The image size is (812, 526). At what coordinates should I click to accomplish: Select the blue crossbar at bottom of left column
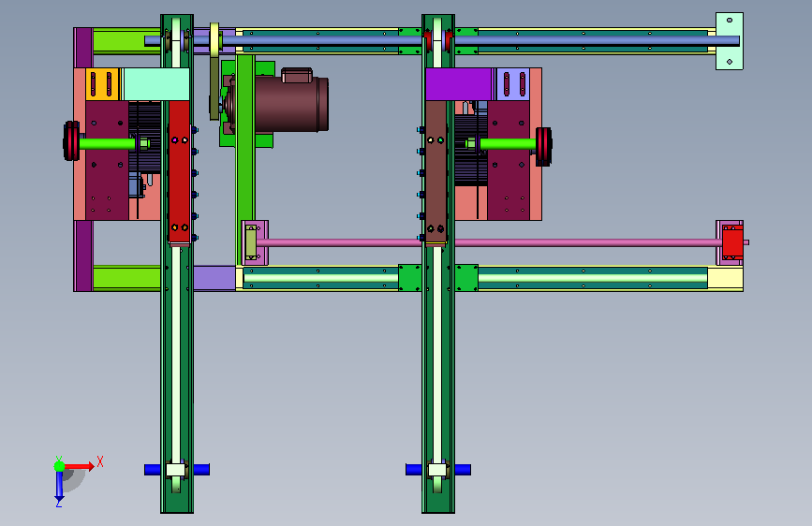click(x=177, y=470)
